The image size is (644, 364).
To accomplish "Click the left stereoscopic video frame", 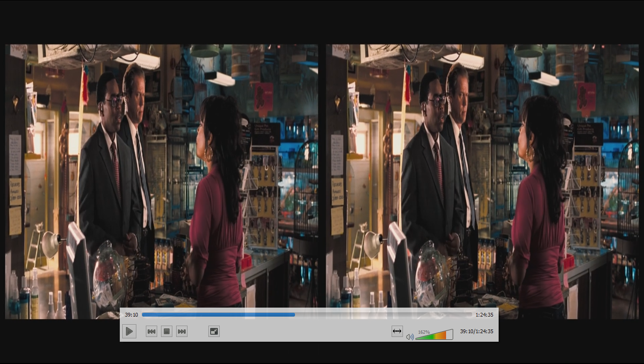I will [161, 182].
